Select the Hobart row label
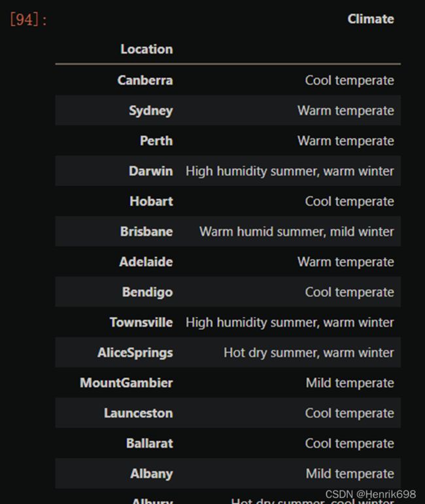The width and height of the screenshot is (425, 504). [151, 201]
